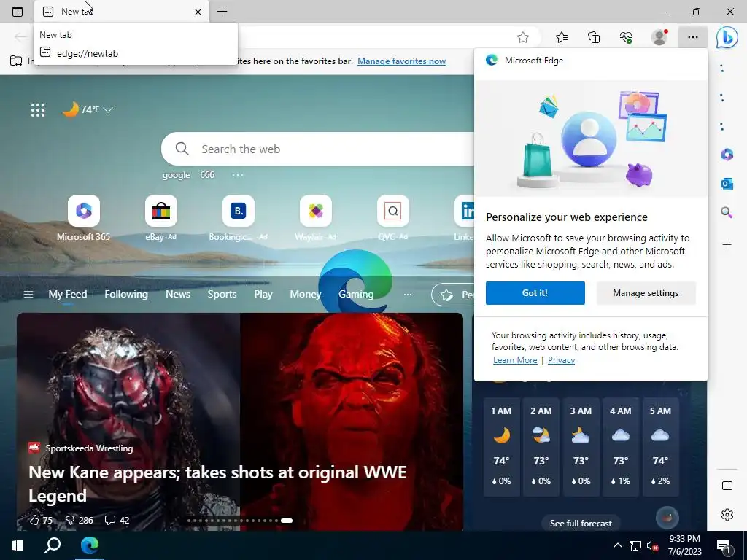Show more feed categories ellipsis
747x560 pixels.
[408, 295]
